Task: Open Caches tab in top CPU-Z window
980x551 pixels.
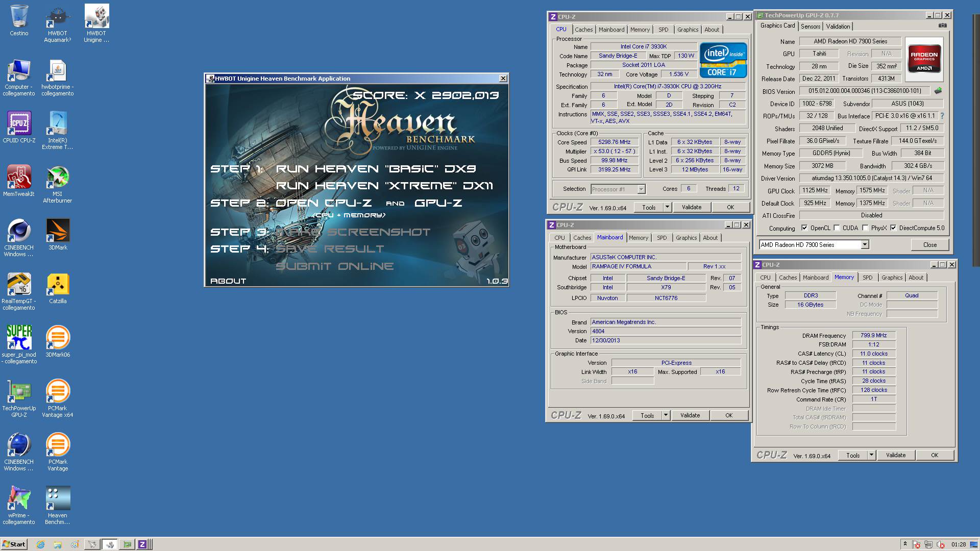Action: (x=583, y=30)
